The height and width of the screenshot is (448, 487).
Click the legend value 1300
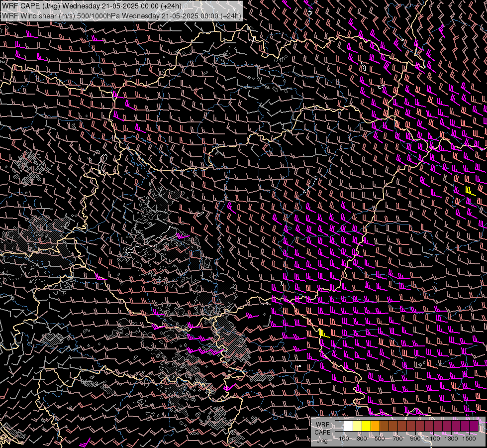pos(451,439)
